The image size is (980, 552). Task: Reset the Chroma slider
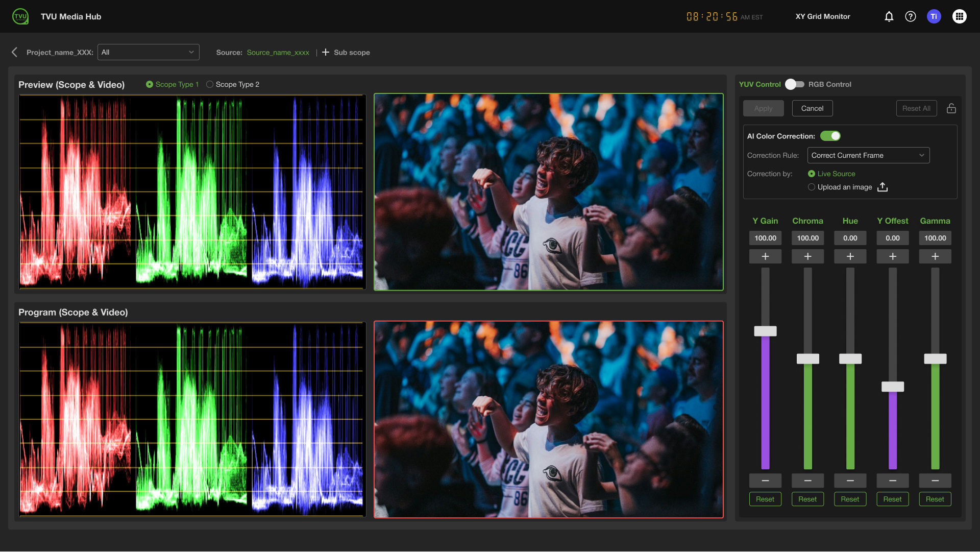[x=807, y=499]
